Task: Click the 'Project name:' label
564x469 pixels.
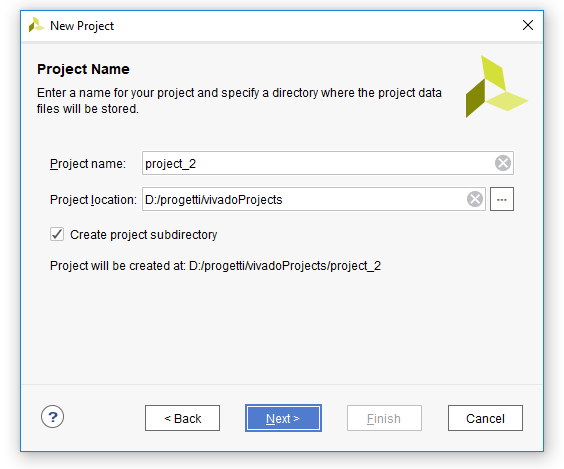Action: coord(88,164)
